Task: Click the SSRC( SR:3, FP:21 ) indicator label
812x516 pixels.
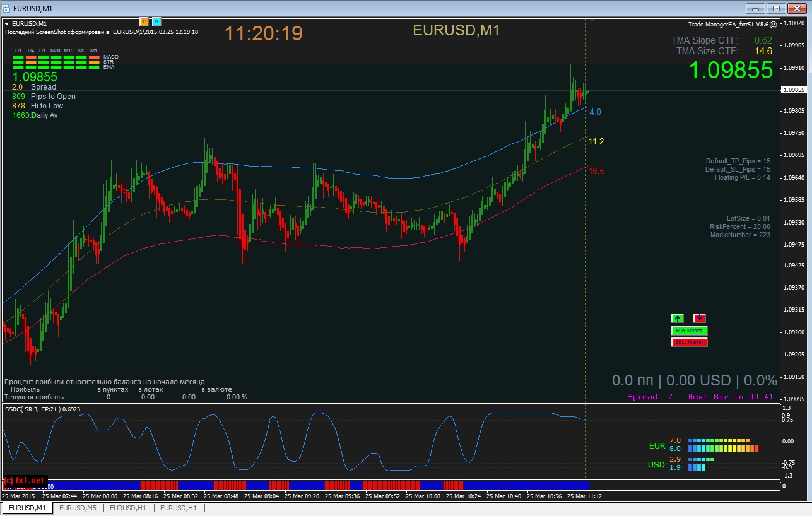Action: [42, 409]
